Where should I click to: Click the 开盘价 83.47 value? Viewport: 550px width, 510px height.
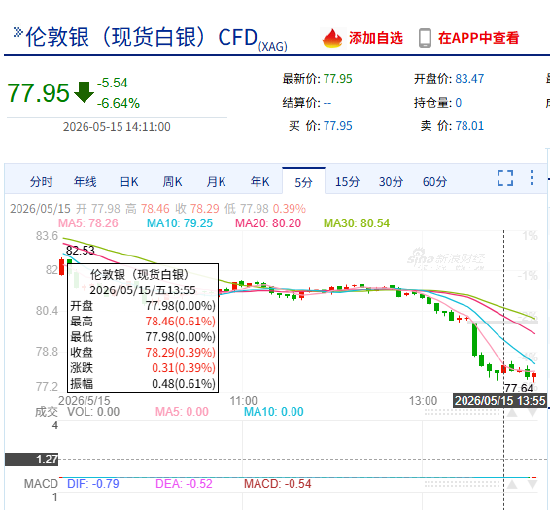(469, 79)
